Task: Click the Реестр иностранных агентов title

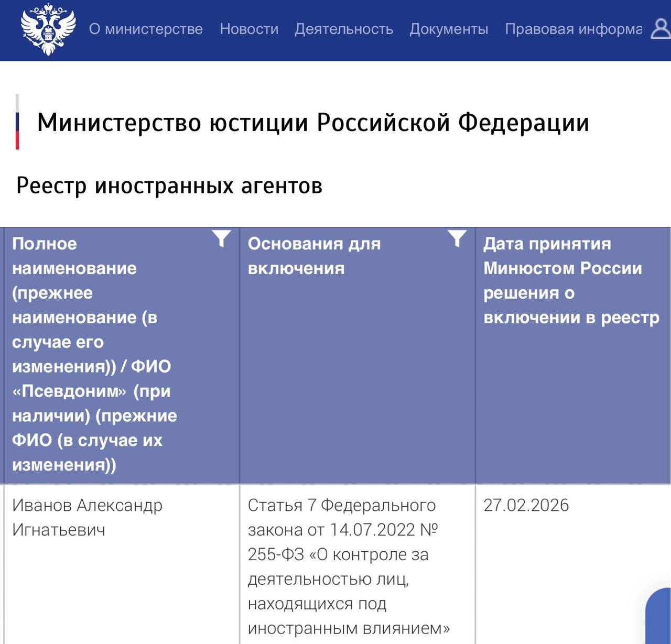Action: click(x=169, y=185)
